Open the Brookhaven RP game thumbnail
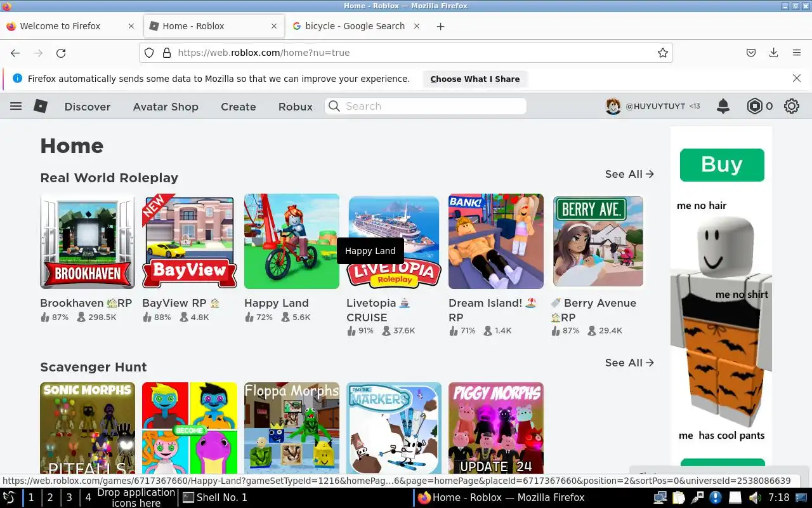Screen dimensions: 812x508 [88, 241]
